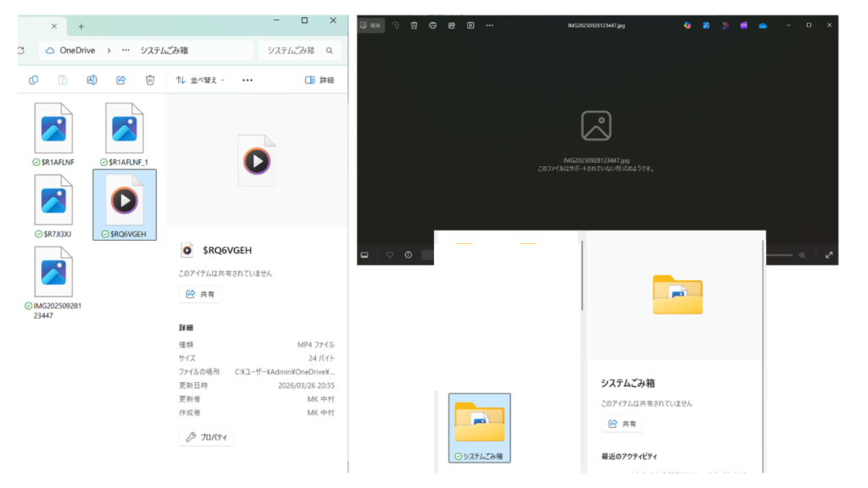Enter fullscreen view in Photos

point(829,255)
